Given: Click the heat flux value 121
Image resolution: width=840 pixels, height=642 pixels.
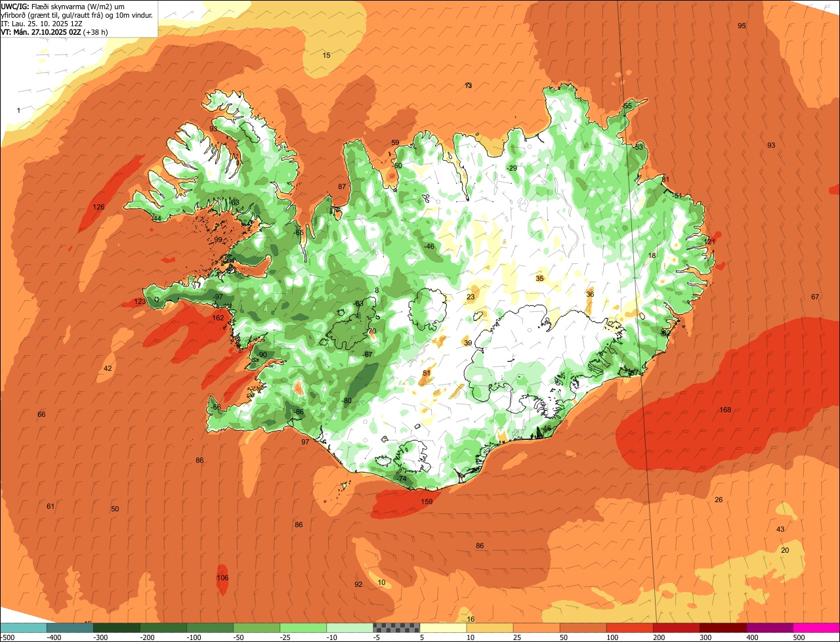Looking at the screenshot, I should pos(710,242).
